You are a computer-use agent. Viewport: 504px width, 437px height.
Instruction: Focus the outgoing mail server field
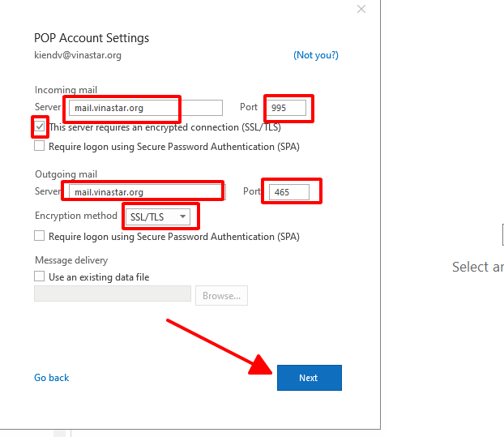click(x=143, y=192)
